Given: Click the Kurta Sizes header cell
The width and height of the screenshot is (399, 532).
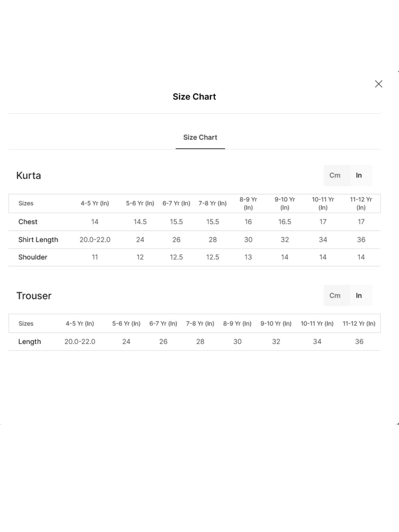Looking at the screenshot, I should pyautogui.click(x=26, y=203).
